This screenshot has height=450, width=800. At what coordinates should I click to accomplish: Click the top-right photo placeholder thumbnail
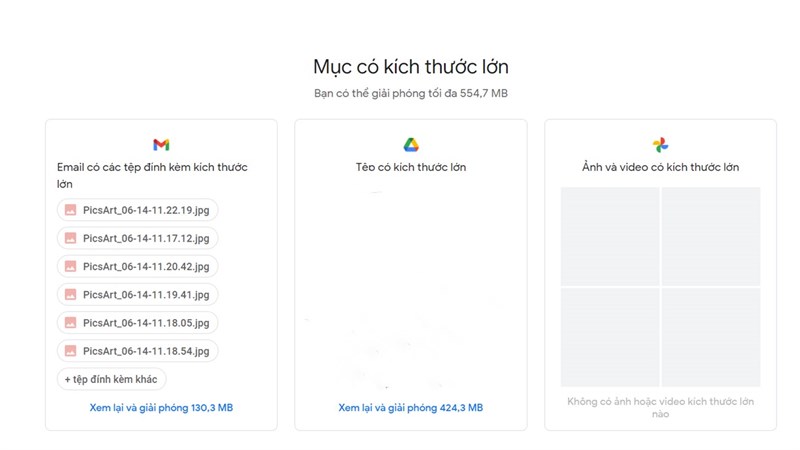pos(711,236)
